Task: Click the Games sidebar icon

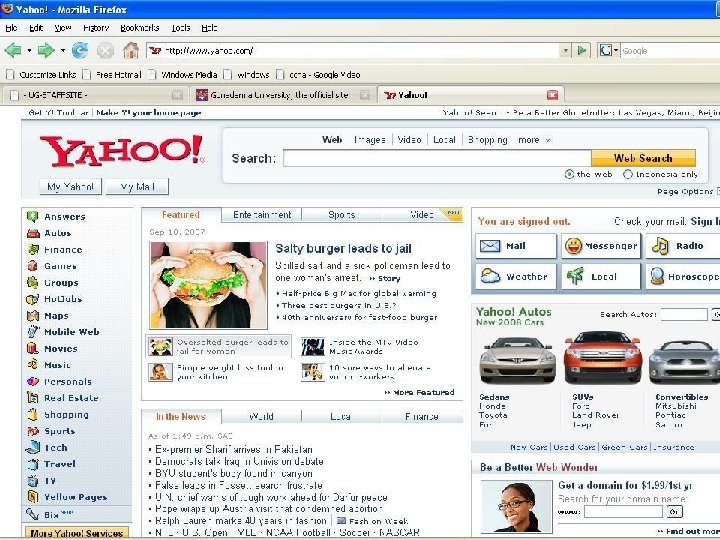Action: tap(33, 266)
